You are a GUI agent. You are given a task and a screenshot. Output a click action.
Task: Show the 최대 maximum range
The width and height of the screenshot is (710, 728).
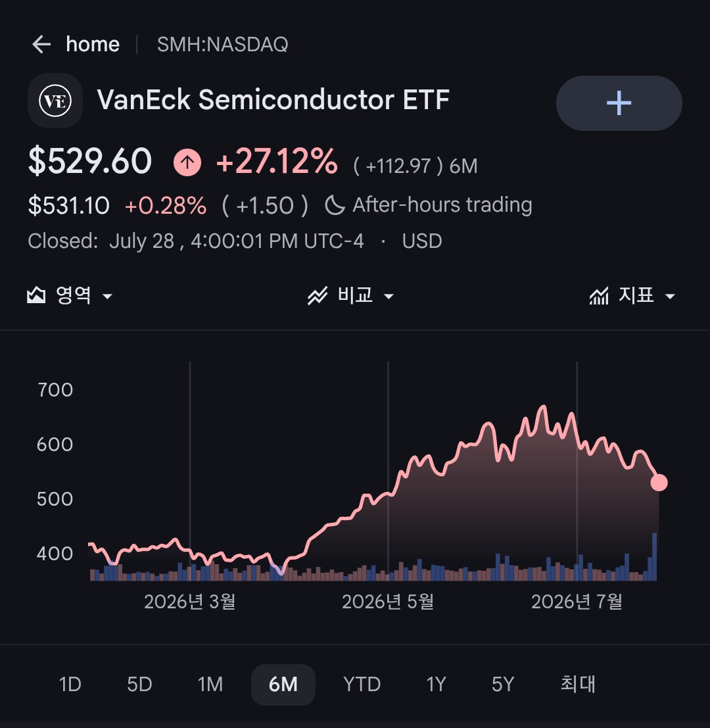click(x=578, y=685)
